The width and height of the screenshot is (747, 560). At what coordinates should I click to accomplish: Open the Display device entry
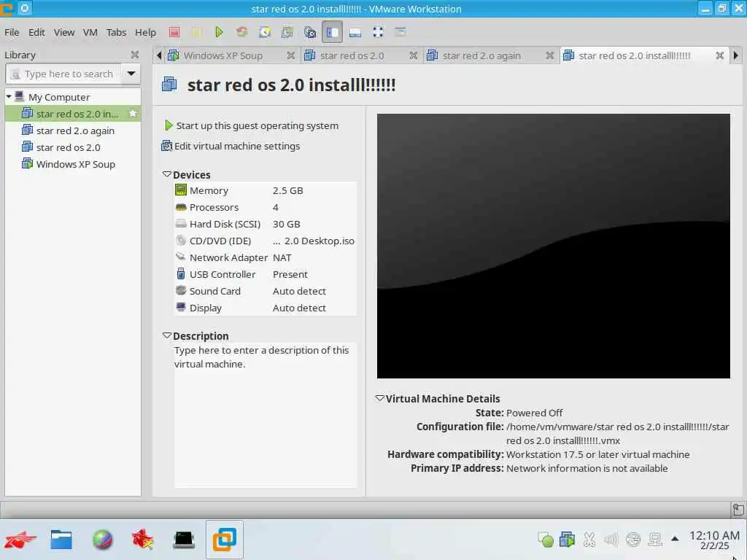[x=265, y=308]
